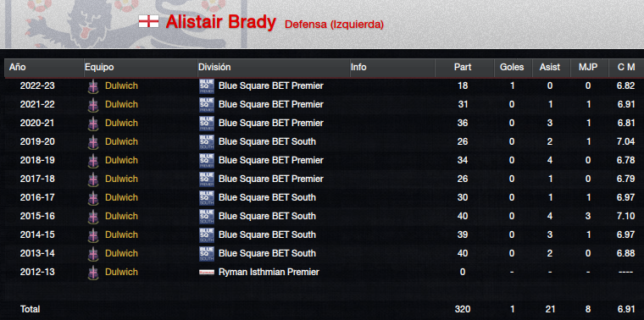This screenshot has height=320, width=644.
Task: Click Dulwich club crest in 2019-20 row
Action: 94,142
